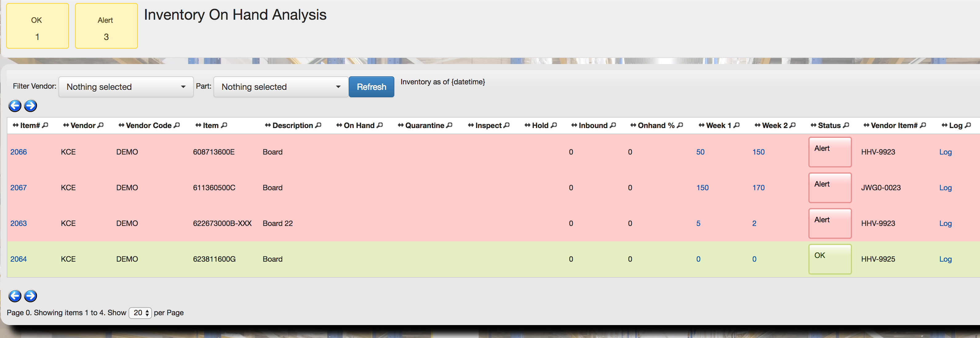
Task: Click Week 1 value 50 for item 2066
Action: click(700, 152)
